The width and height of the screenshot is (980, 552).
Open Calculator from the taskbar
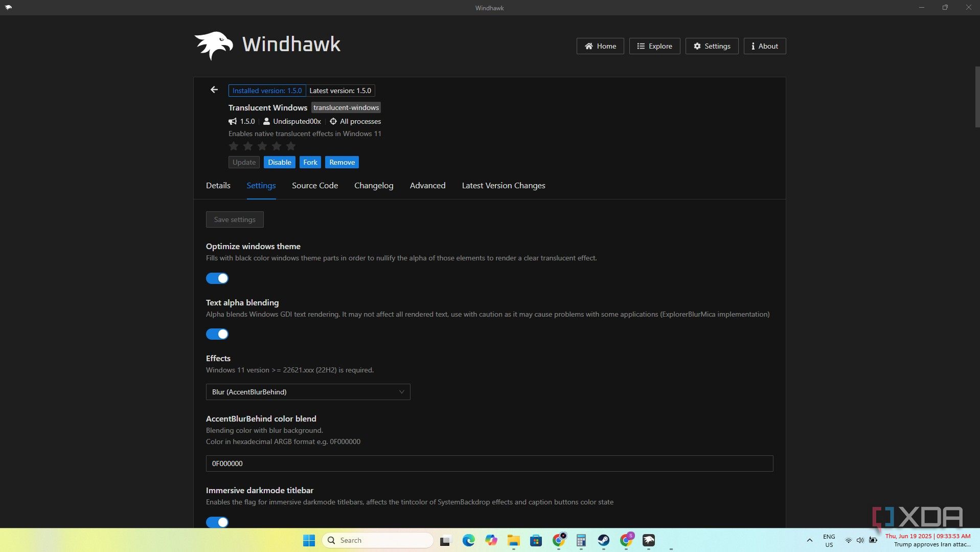coord(581,540)
